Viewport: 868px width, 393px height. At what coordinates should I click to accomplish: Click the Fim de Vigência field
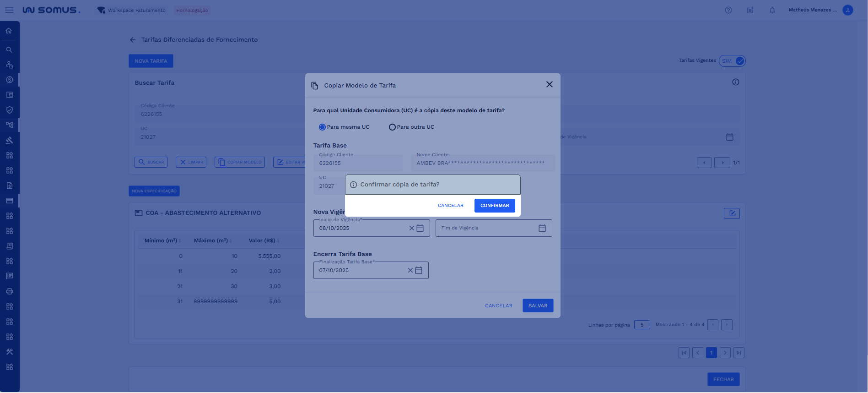(x=487, y=228)
